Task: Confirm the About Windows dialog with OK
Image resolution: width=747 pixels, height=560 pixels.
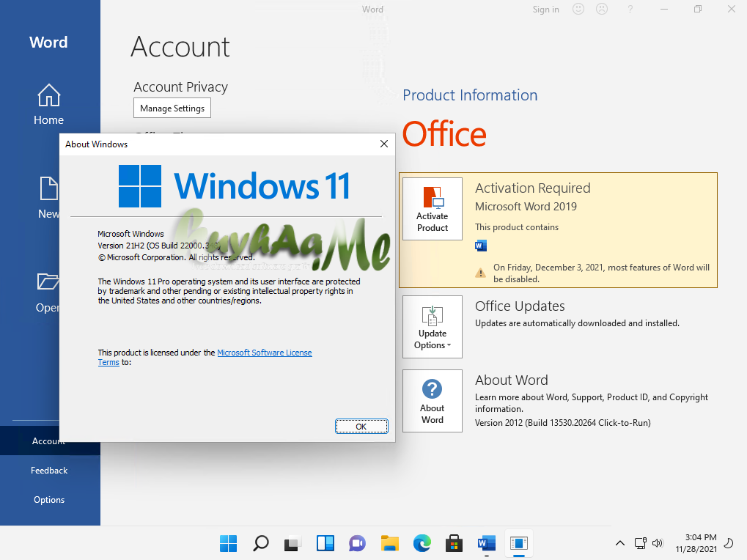Action: (x=361, y=426)
